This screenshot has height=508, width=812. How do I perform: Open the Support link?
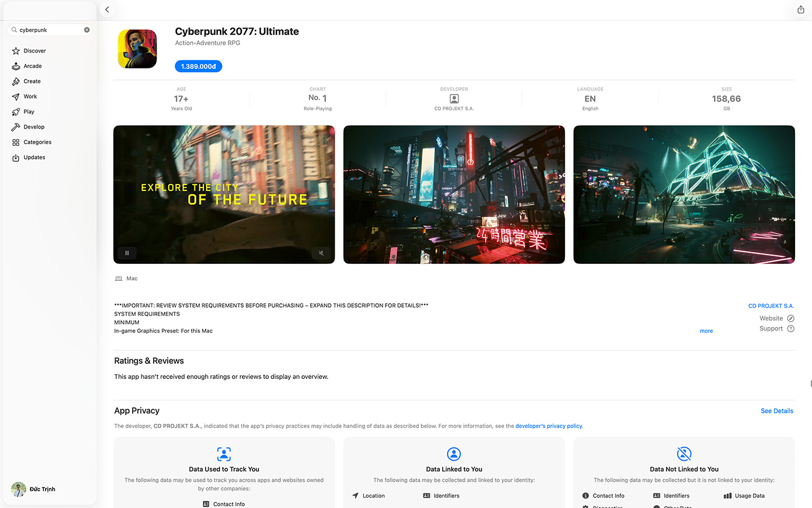coord(771,329)
